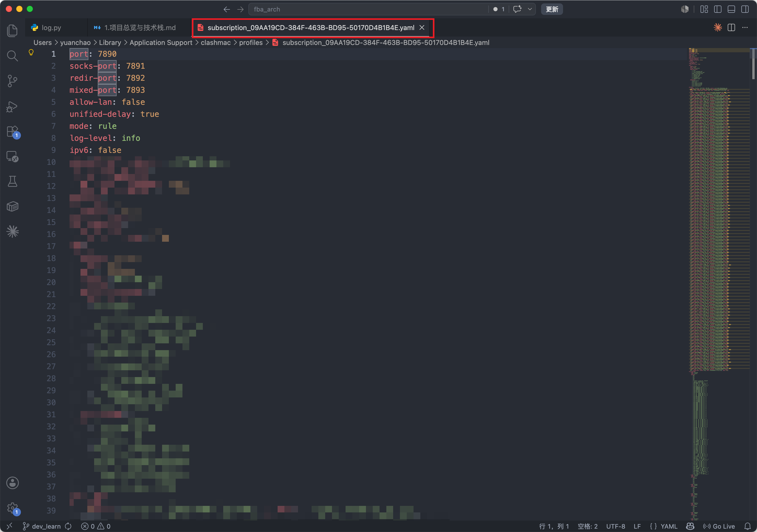Synchronize changes for dev_learn branch

coord(68,527)
